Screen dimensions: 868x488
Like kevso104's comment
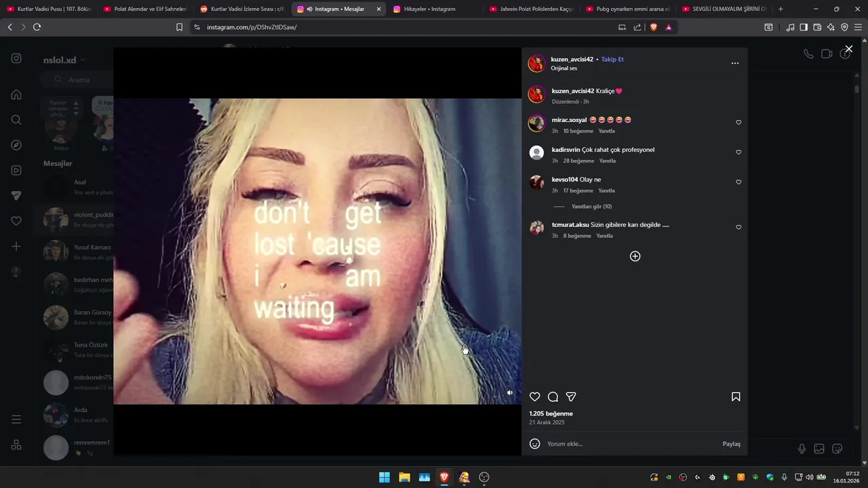coord(738,182)
